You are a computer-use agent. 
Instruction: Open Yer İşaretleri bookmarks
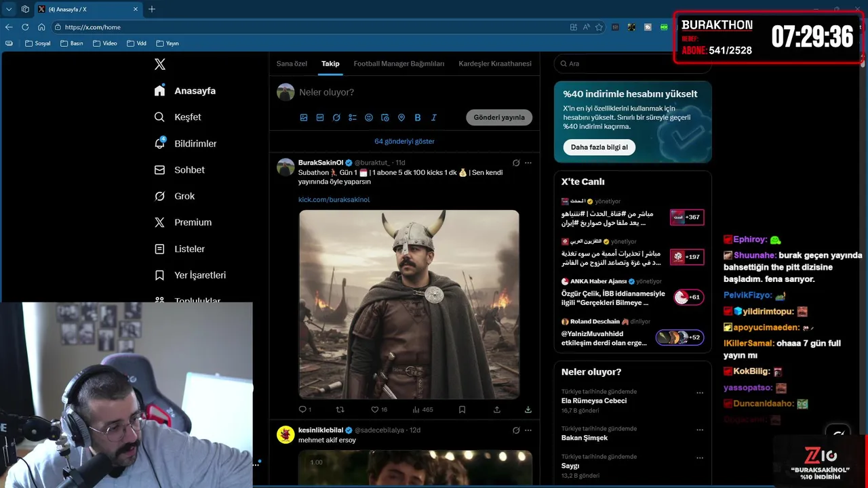(x=190, y=275)
